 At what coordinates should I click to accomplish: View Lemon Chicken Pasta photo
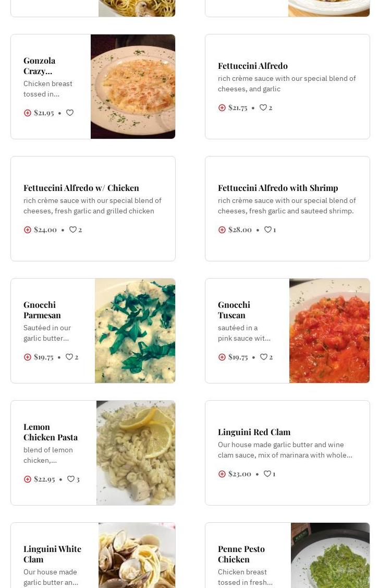(x=136, y=453)
